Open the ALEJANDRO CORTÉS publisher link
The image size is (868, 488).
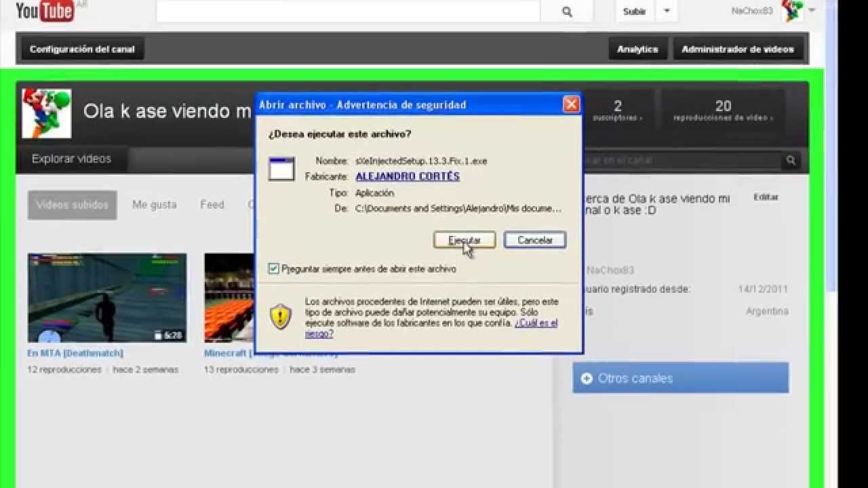tap(408, 176)
